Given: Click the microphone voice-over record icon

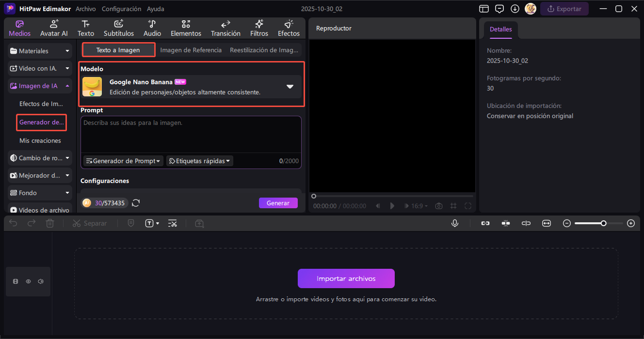Looking at the screenshot, I should click(455, 223).
